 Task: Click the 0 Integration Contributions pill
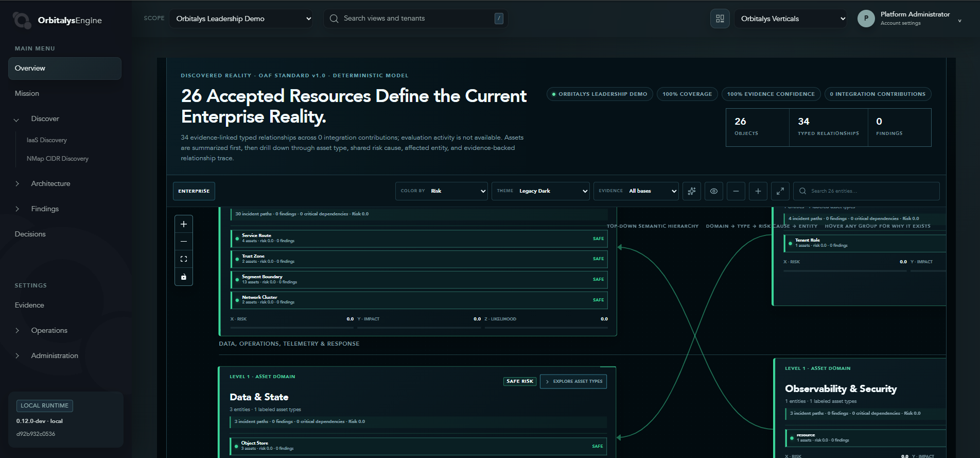click(x=878, y=94)
